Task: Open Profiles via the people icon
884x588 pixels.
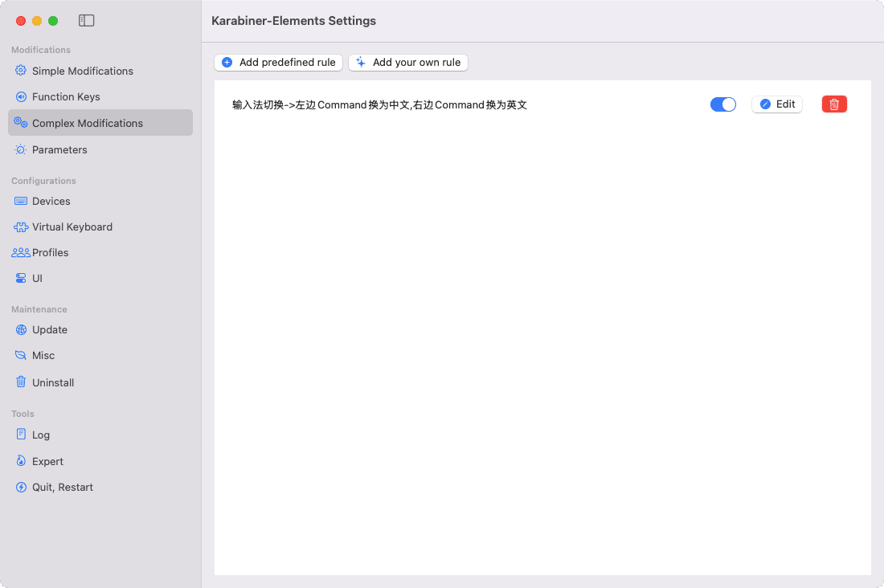Action: (21, 252)
